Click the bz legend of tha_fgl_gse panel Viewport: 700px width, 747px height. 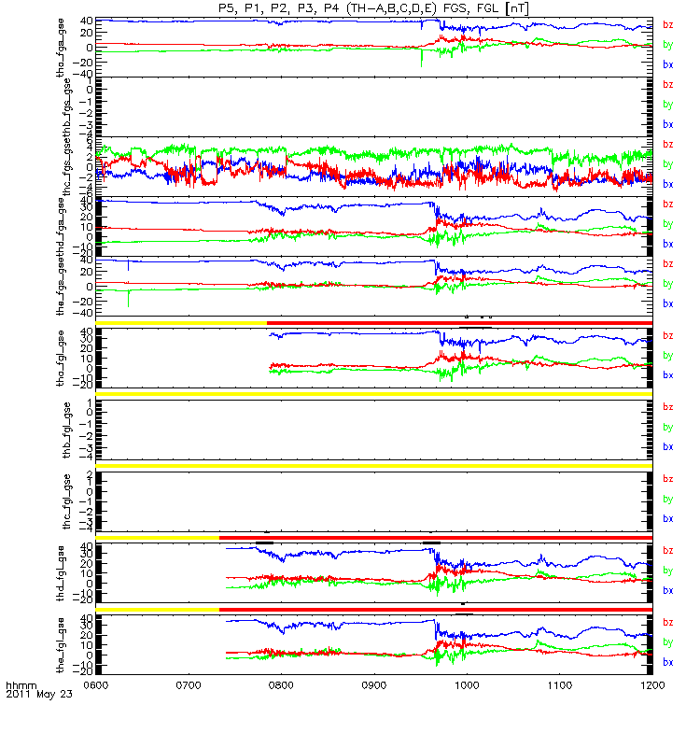(668, 336)
